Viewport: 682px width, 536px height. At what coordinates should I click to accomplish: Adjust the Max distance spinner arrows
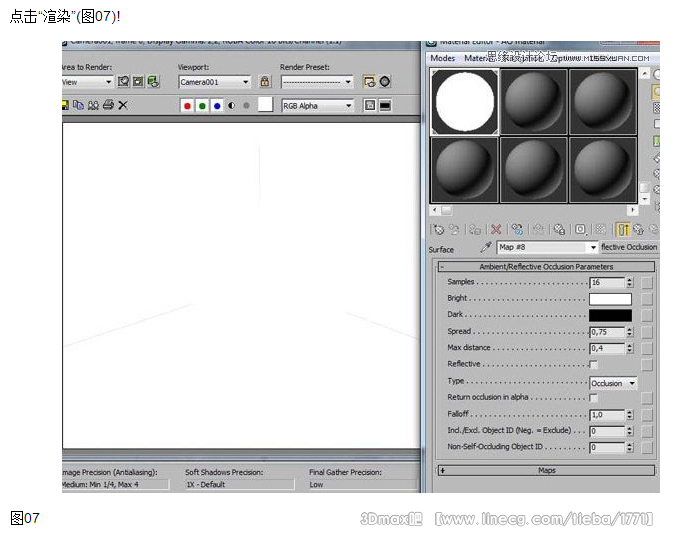coord(629,348)
